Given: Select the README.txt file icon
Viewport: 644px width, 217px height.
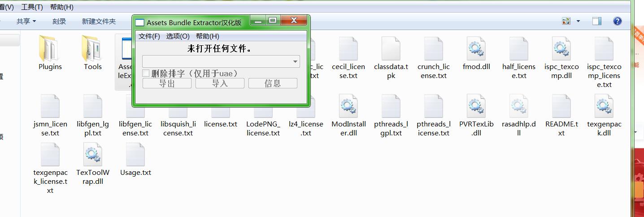Looking at the screenshot, I should [x=561, y=106].
